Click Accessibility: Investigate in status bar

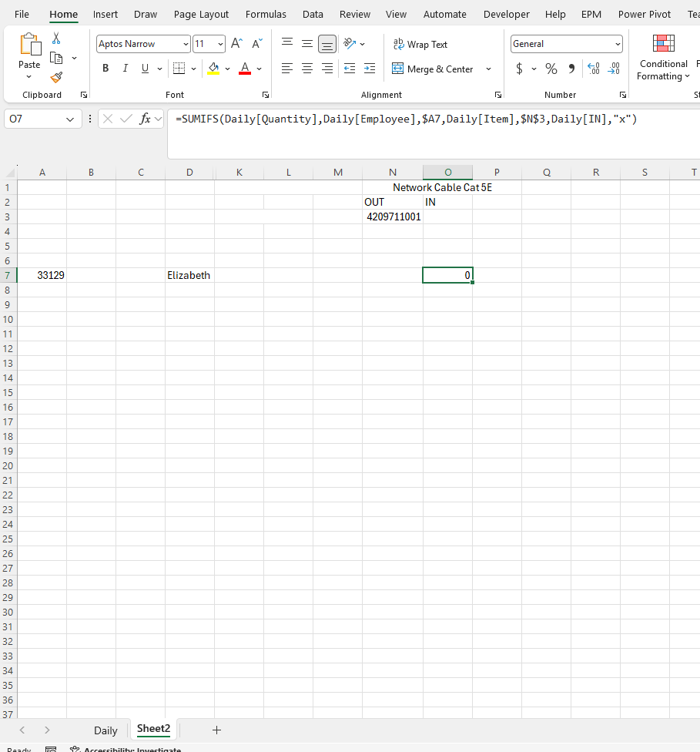point(126,749)
